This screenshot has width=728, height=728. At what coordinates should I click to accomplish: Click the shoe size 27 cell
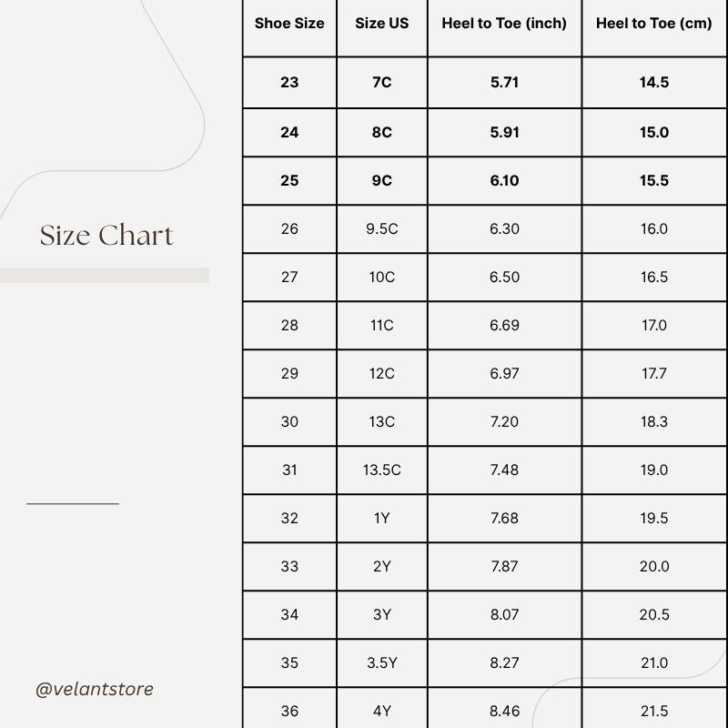pyautogui.click(x=289, y=277)
